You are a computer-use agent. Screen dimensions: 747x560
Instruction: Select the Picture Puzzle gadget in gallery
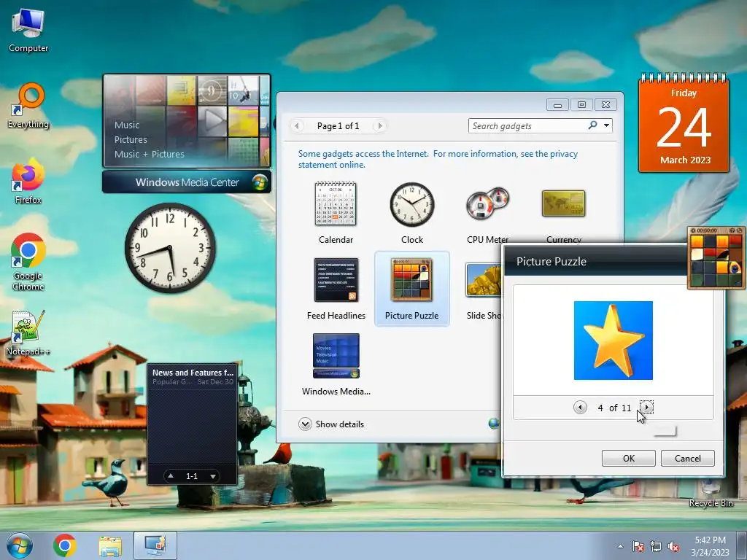pyautogui.click(x=412, y=289)
